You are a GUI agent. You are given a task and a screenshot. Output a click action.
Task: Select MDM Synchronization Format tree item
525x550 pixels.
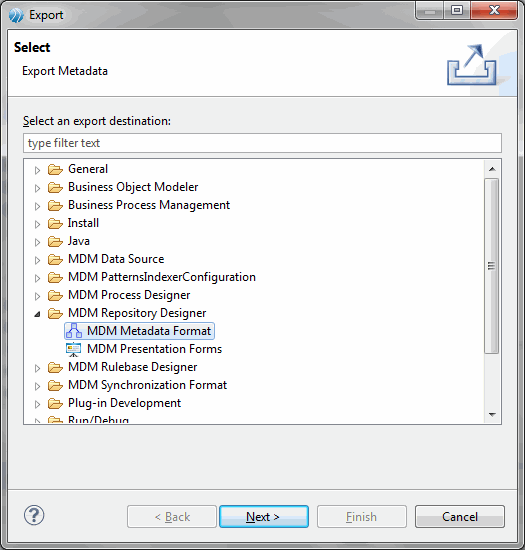[x=147, y=385]
